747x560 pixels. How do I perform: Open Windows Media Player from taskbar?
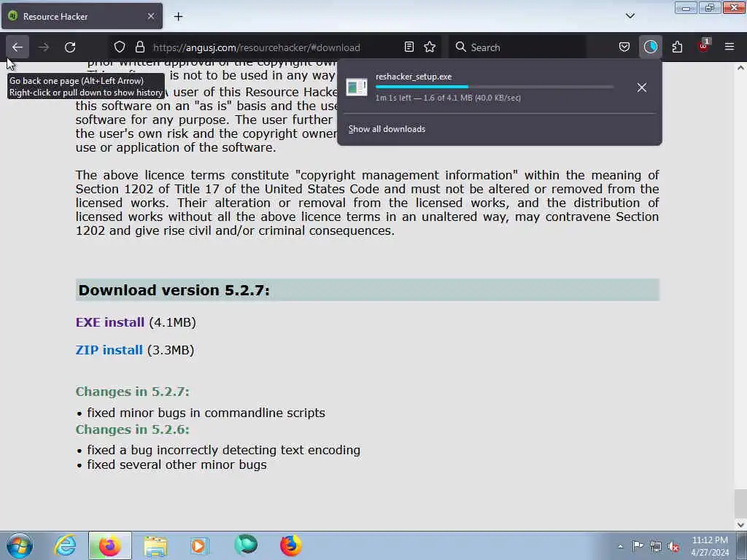(200, 545)
